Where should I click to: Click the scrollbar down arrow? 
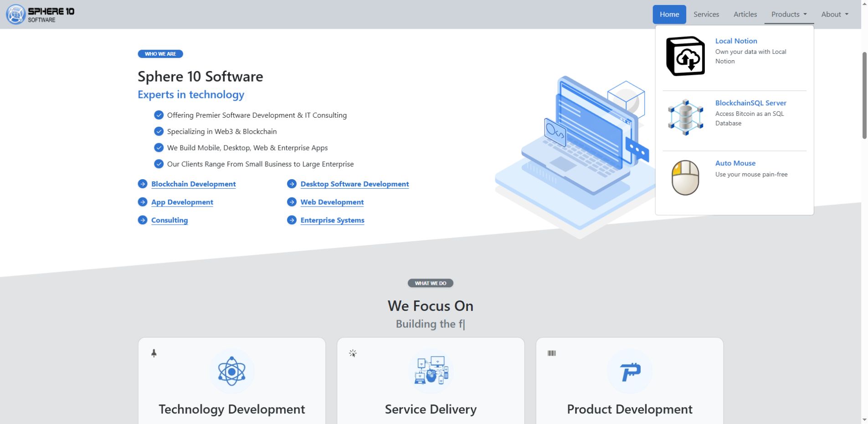[x=864, y=420]
